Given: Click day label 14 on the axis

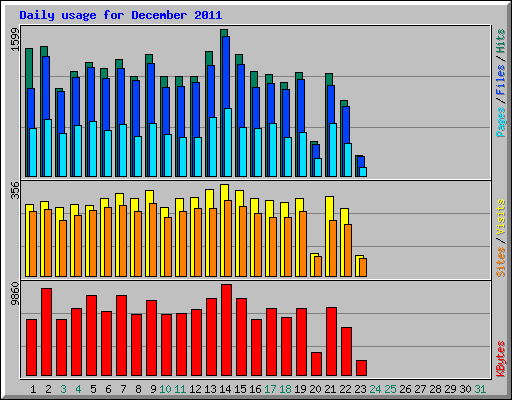Looking at the screenshot, I should pyautogui.click(x=225, y=389).
